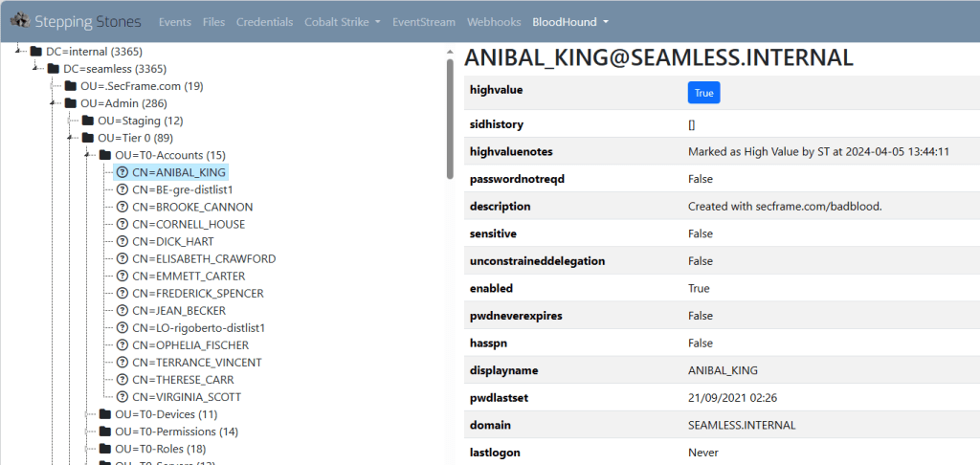The height and width of the screenshot is (465, 980).
Task: Click the folder icon beside OU=Staging
Action: coord(88,121)
